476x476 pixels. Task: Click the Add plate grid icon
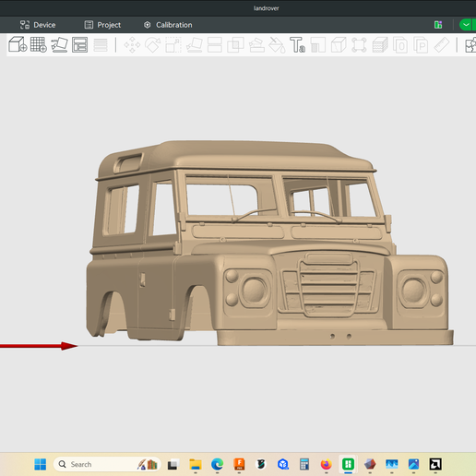[x=39, y=45]
